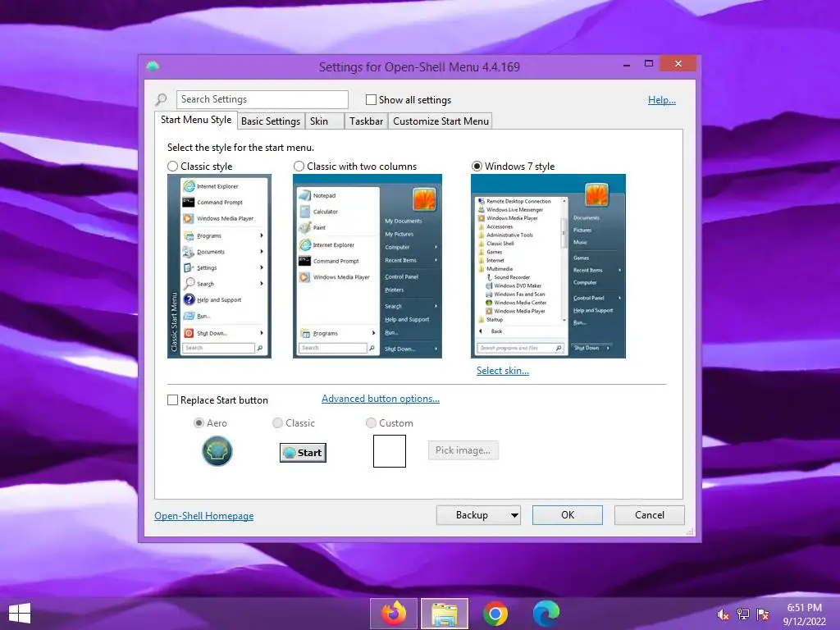Focus the Search Settings input field
The image size is (840, 630).
tap(262, 99)
